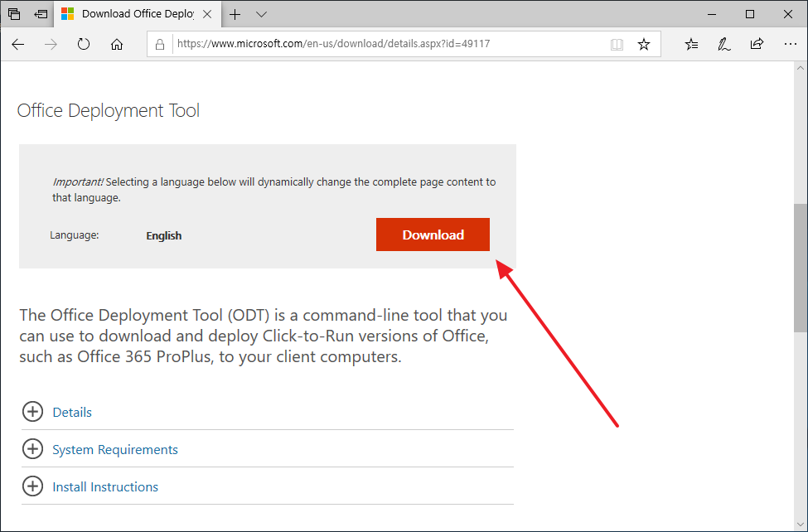Close the Download Office Deployment tab
This screenshot has height=532, width=808.
(207, 14)
